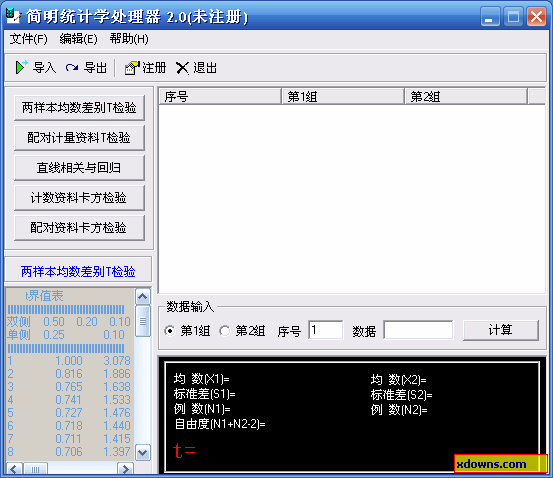The image size is (553, 478).
Task: Click vertical scrollbar thumb in critical table
Action: [x=142, y=321]
